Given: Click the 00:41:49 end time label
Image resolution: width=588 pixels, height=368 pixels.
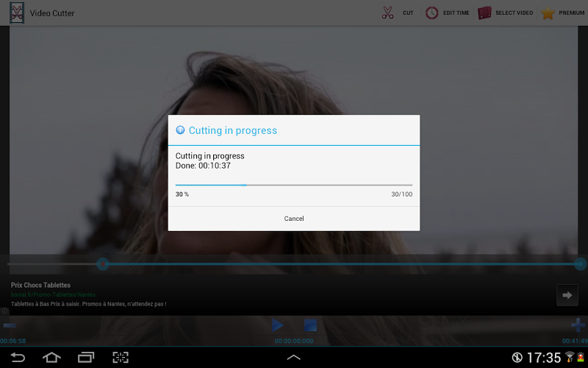Looking at the screenshot, I should [575, 341].
